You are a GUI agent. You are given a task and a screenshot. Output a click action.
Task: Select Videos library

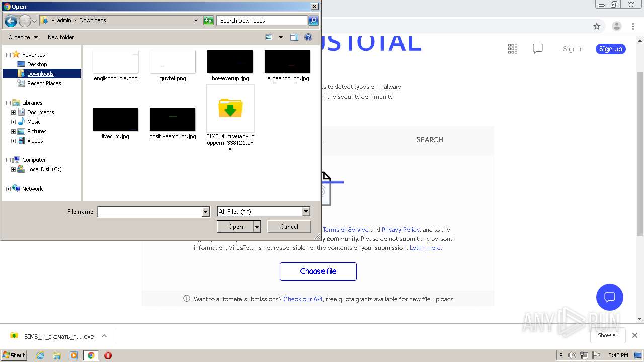click(35, 141)
